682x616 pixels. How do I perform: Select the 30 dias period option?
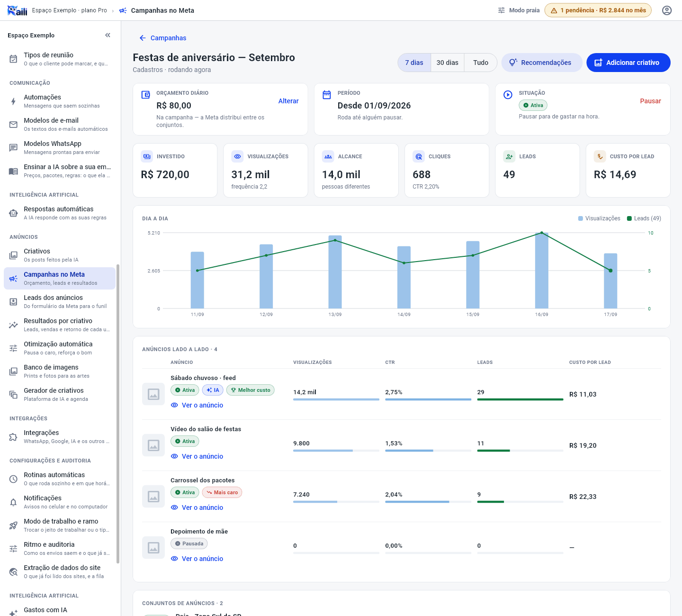click(x=448, y=63)
